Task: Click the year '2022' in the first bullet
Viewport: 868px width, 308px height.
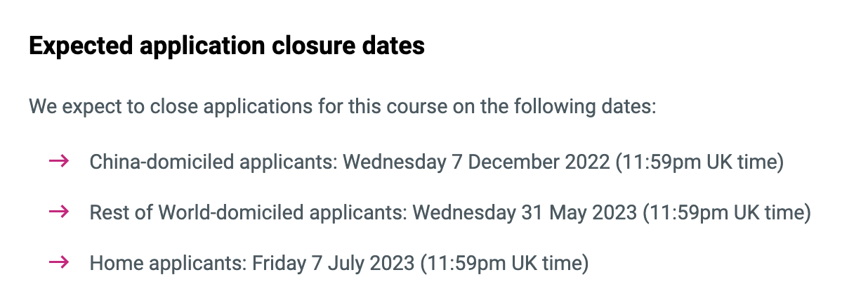Action: [x=587, y=162]
